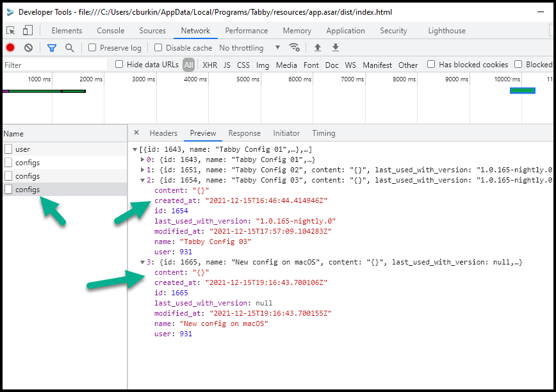556x392 pixels.
Task: Collapse the root JSON array triangle
Action: 135,150
